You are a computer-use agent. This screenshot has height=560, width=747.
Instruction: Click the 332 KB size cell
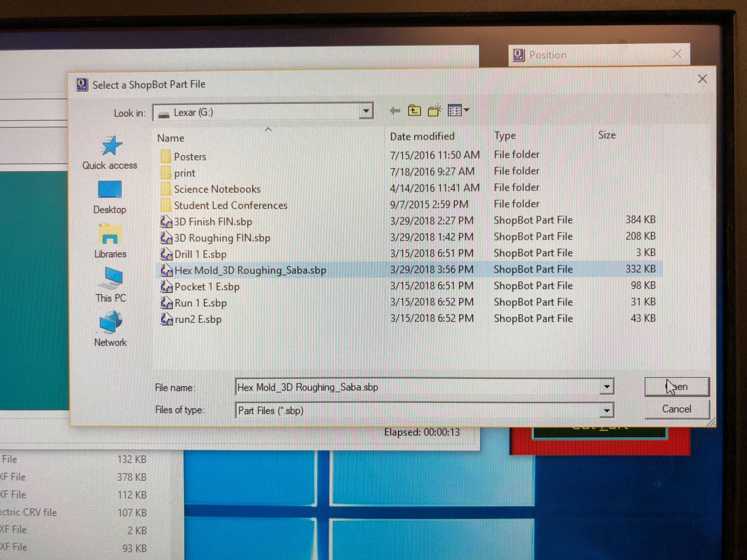[x=640, y=269]
